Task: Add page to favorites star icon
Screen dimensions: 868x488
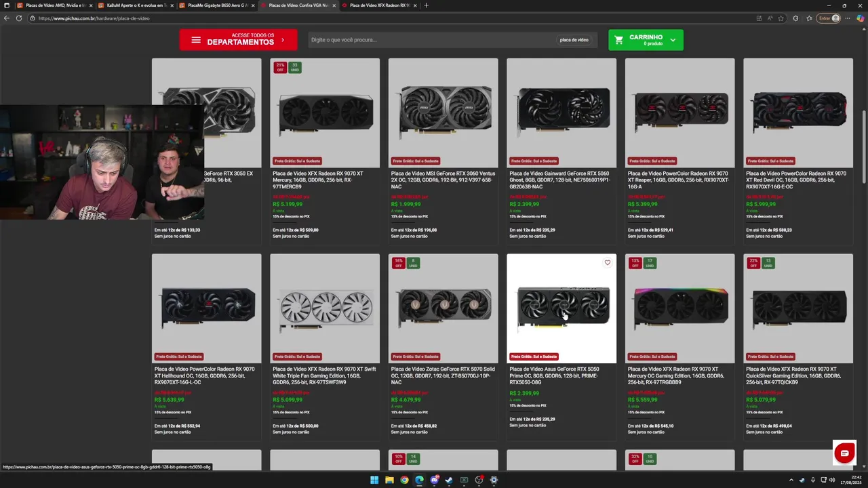Action: (x=781, y=18)
